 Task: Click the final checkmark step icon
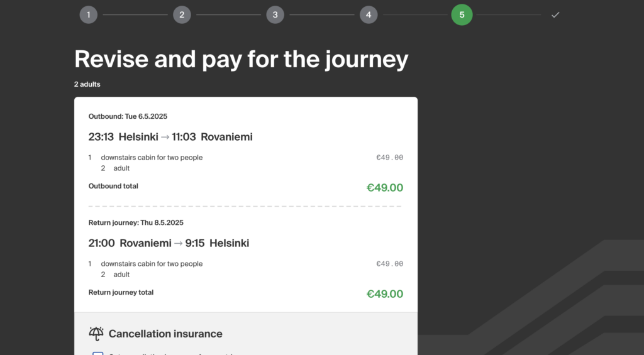point(555,15)
